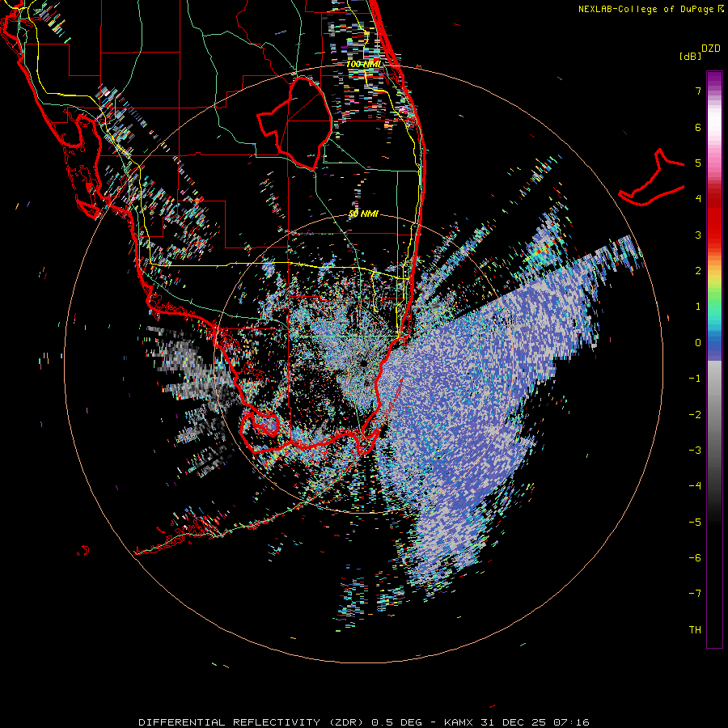Click the 100 NMI range ring label

pos(363,64)
